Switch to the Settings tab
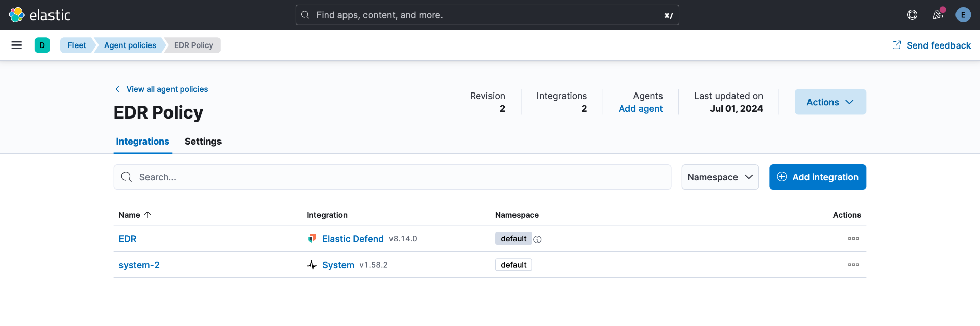This screenshot has width=980, height=326. coord(203,142)
